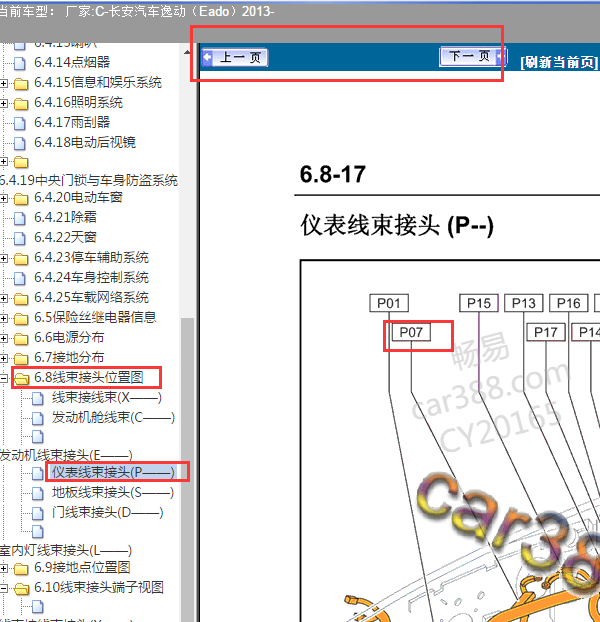Image resolution: width=600 pixels, height=622 pixels.
Task: Expand the 6.4.20电动车窗 node
Action: pos(4,198)
